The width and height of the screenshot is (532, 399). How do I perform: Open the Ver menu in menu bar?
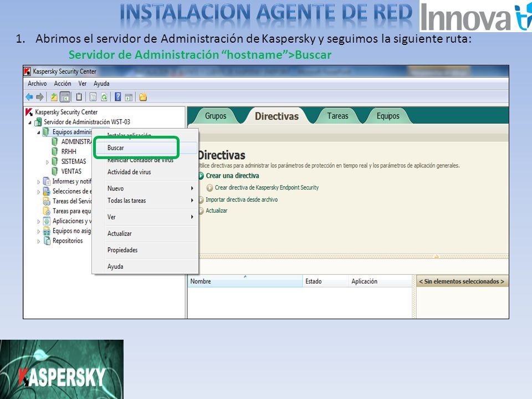pyautogui.click(x=82, y=84)
